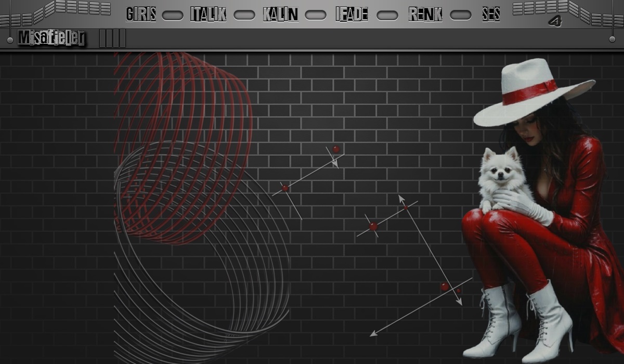Click oval button between KALIN and IFADE
This screenshot has height=364, width=624.
pos(316,16)
